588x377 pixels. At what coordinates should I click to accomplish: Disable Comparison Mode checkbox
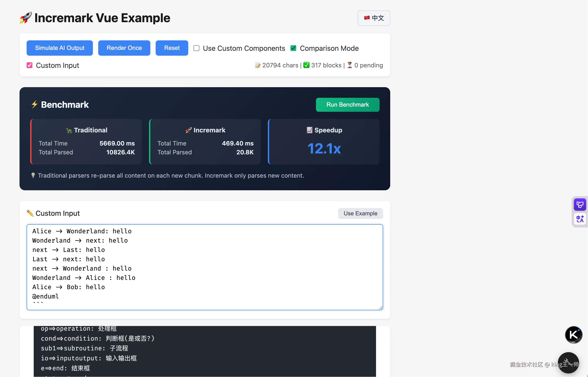pyautogui.click(x=293, y=48)
